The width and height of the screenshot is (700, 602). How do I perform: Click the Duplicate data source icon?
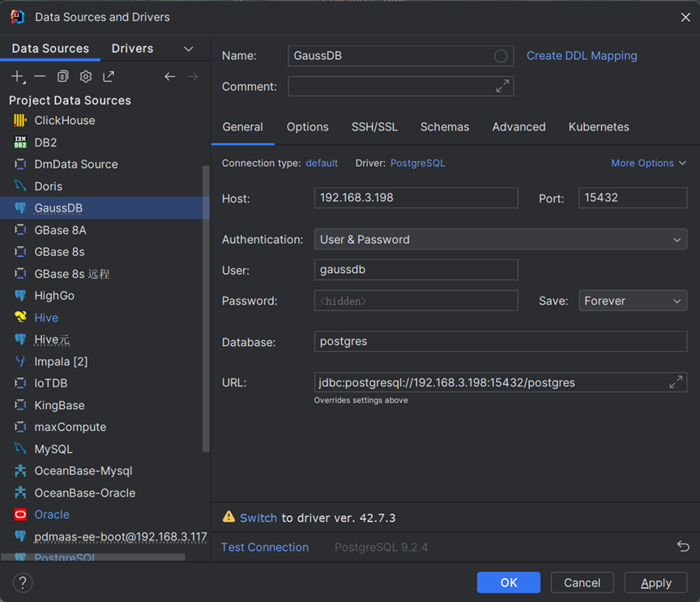pyautogui.click(x=62, y=76)
